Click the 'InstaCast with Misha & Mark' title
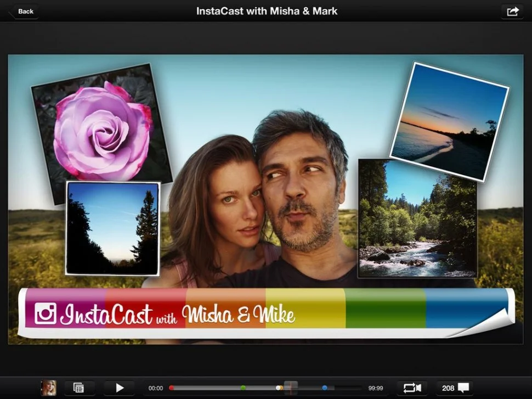532x399 pixels. (x=267, y=11)
